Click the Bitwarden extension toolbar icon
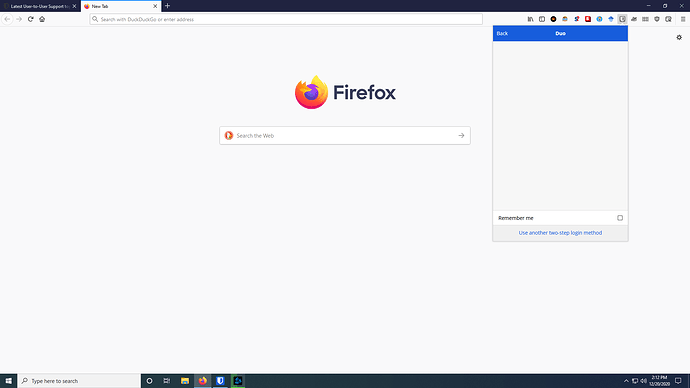The height and width of the screenshot is (388, 690). click(622, 19)
